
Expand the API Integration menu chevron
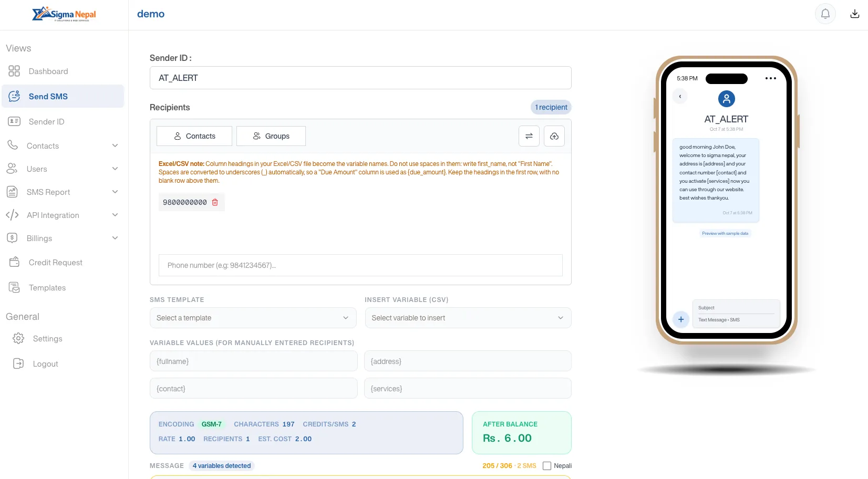tap(115, 215)
